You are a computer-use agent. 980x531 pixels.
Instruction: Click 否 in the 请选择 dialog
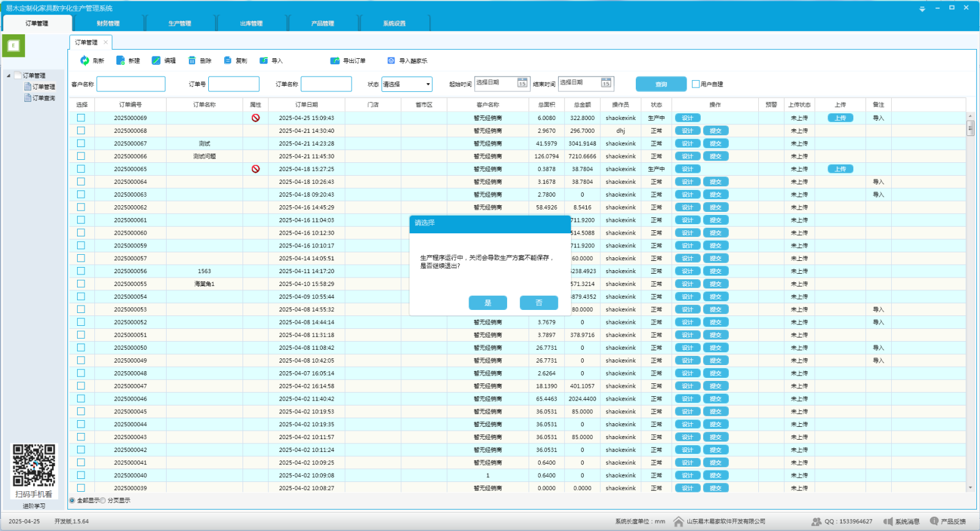pos(538,303)
